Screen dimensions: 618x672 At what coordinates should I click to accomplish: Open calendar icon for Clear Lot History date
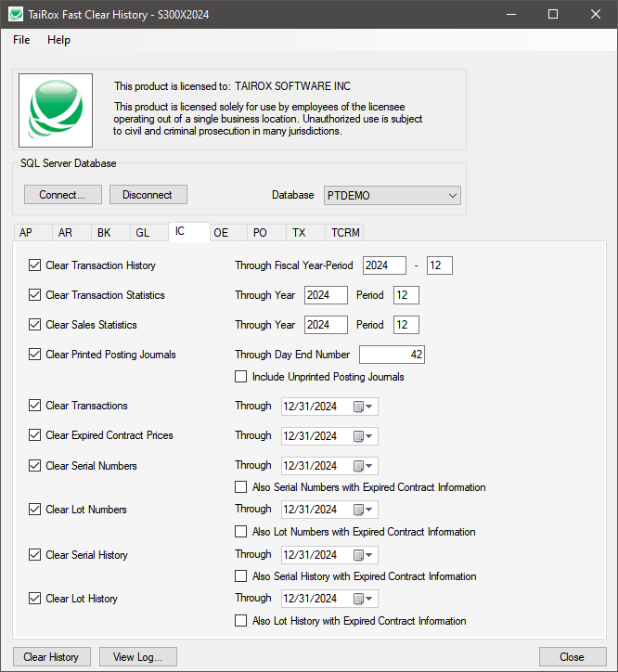pos(360,599)
